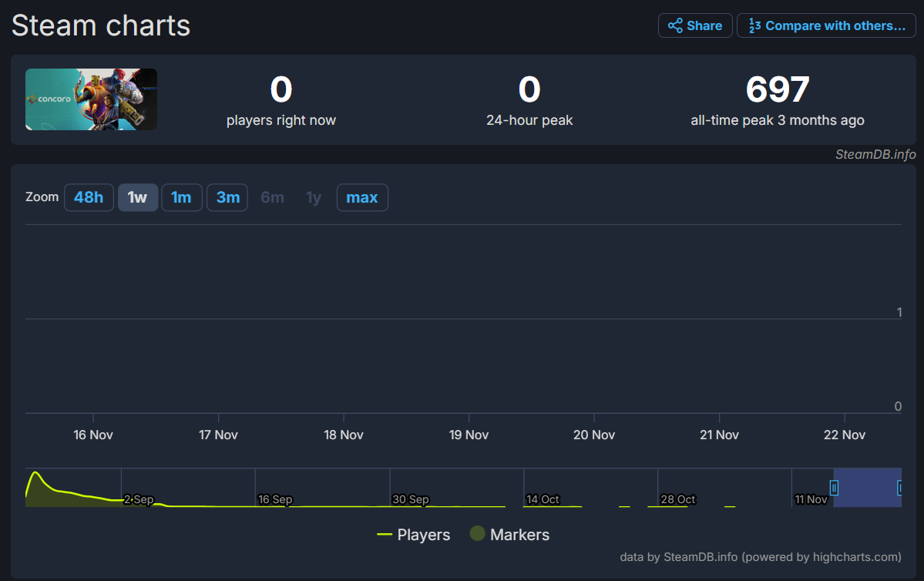Click the highlighted navigator selection window
The height and width of the screenshot is (581, 924).
pyautogui.click(x=867, y=487)
